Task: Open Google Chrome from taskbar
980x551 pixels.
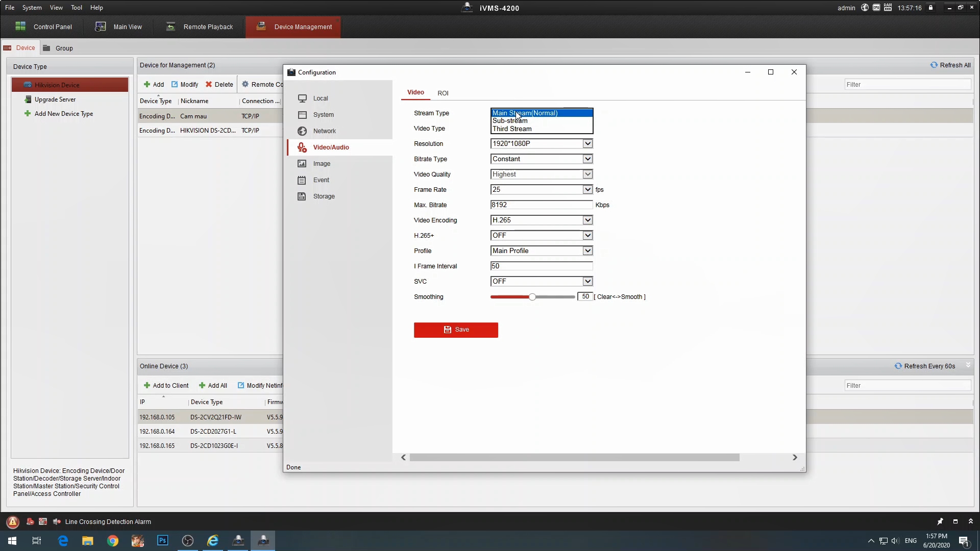Action: coord(113,541)
